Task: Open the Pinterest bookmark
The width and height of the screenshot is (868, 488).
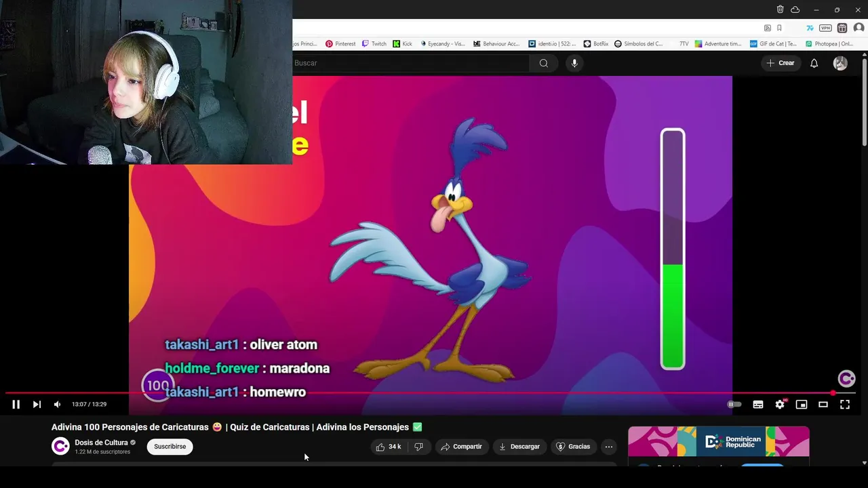Action: coord(340,43)
